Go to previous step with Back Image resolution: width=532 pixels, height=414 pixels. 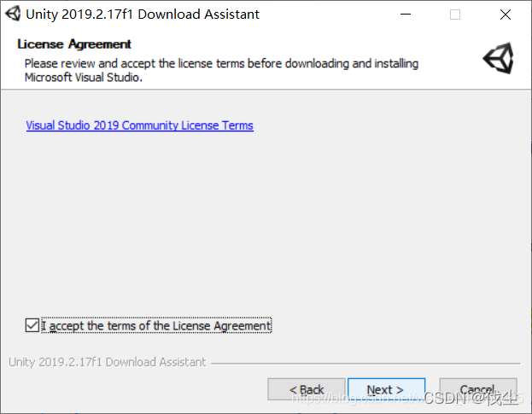[307, 390]
